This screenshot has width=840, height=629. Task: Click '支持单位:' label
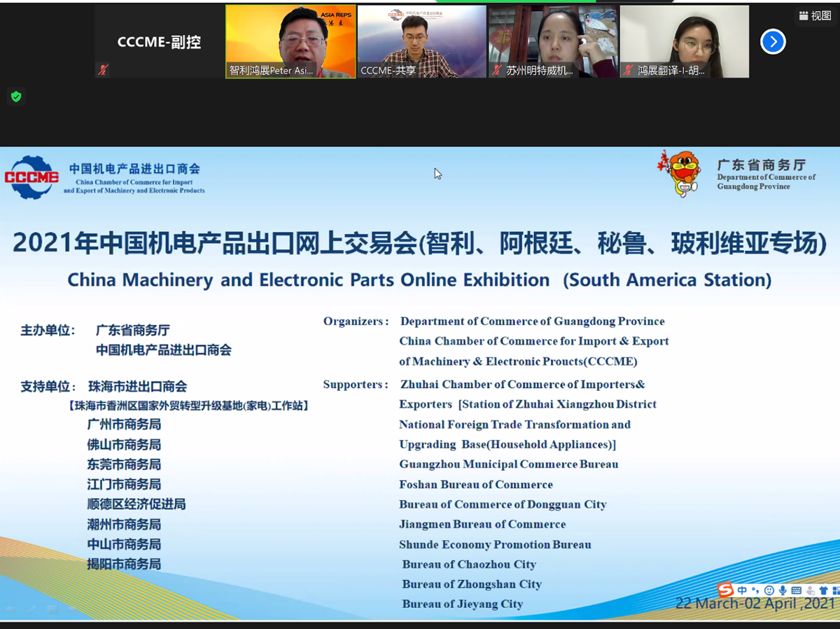pyautogui.click(x=48, y=387)
